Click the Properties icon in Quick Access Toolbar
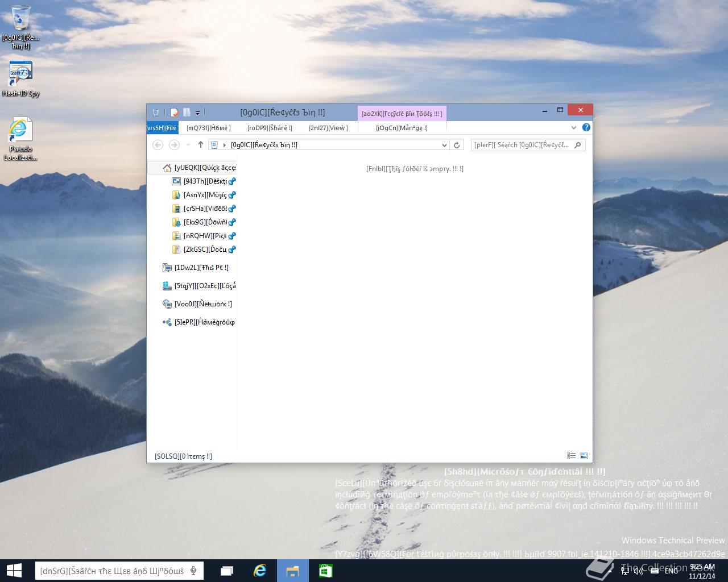This screenshot has height=582, width=728. point(175,113)
